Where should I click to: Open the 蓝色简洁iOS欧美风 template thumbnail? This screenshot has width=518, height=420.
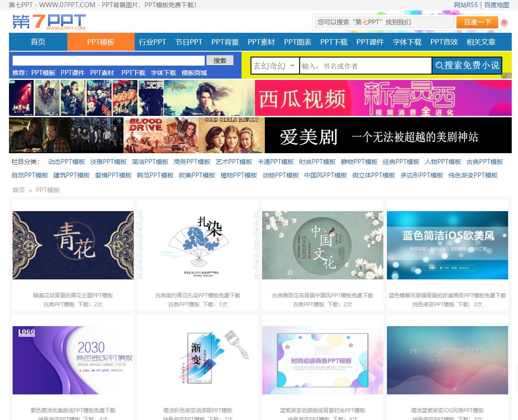(448, 245)
